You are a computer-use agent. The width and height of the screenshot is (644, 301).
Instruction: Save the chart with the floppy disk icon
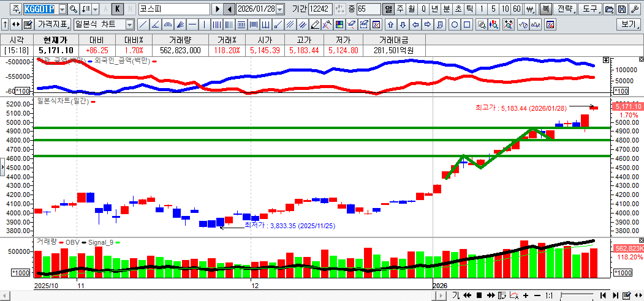point(622,9)
